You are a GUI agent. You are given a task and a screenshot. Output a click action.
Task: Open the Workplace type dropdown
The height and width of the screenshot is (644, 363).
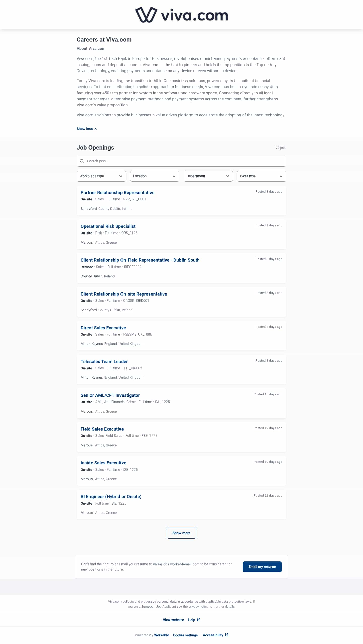[101, 176]
